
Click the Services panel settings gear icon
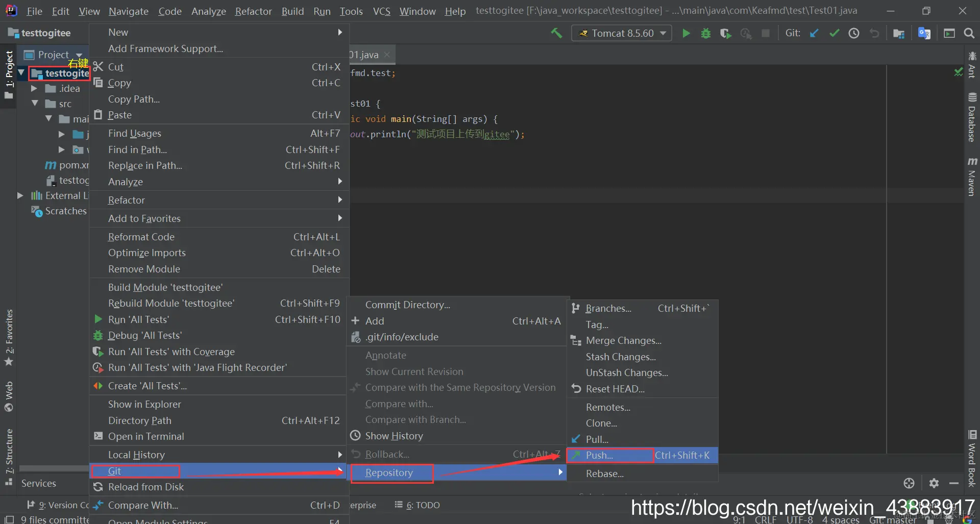[934, 483]
